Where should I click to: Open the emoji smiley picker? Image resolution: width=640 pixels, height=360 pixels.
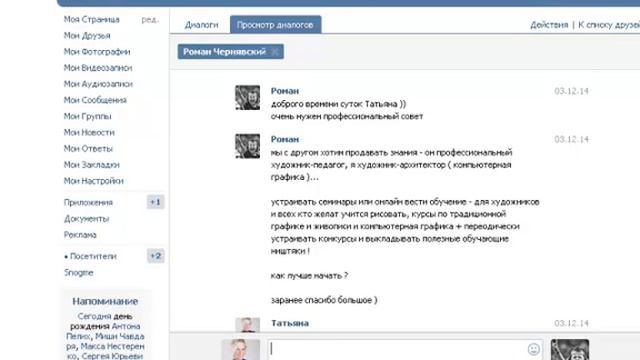click(533, 349)
